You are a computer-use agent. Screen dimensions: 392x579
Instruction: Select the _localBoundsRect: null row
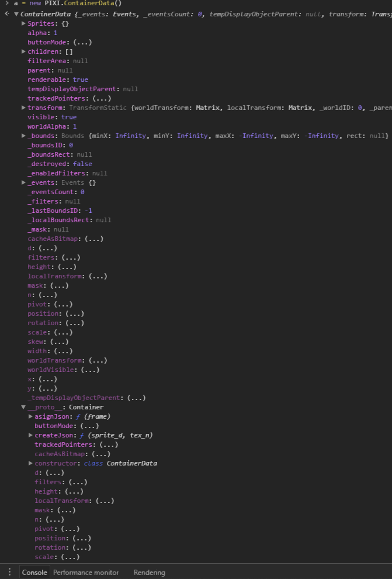click(x=70, y=220)
